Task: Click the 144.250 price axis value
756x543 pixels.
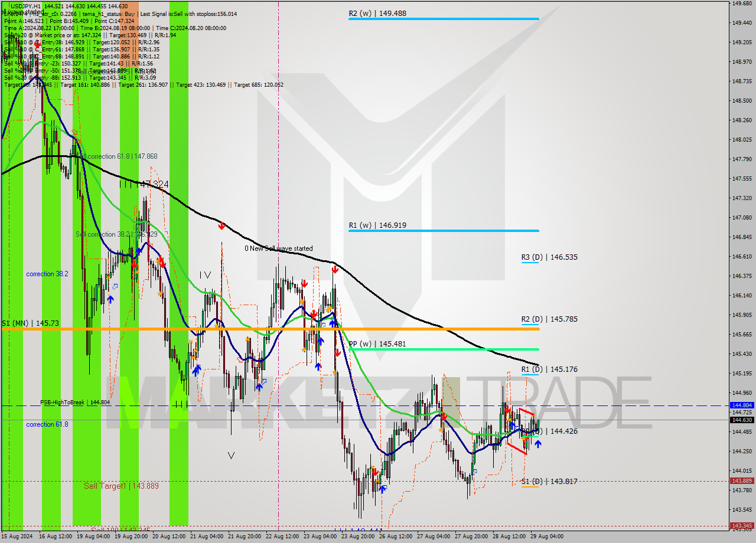Action: (742, 451)
